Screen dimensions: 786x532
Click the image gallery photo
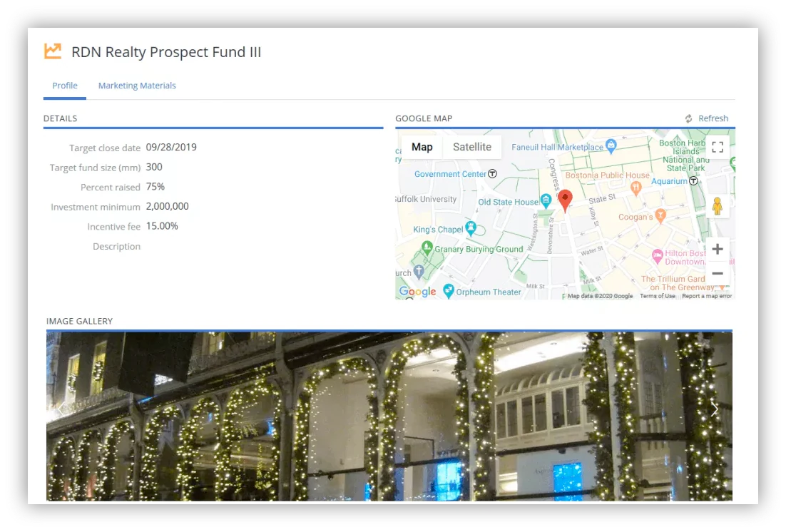(x=389, y=416)
